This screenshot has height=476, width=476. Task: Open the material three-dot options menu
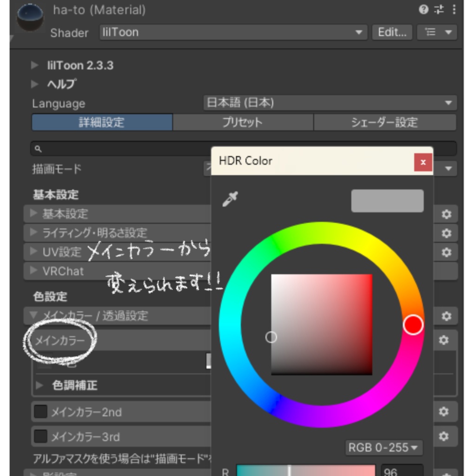tap(454, 10)
